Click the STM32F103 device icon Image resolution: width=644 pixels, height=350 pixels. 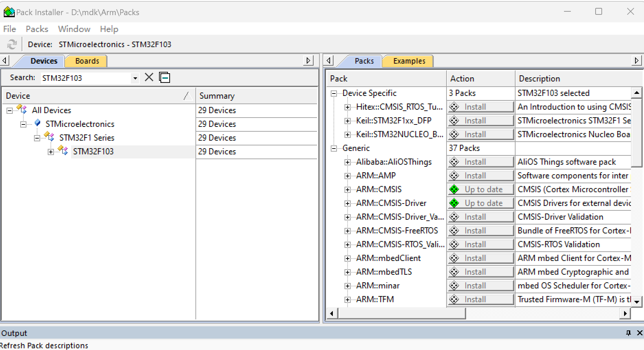(x=63, y=151)
